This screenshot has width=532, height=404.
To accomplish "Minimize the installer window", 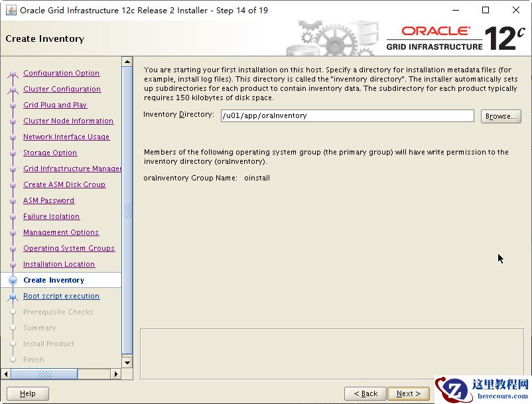I will pos(456,10).
